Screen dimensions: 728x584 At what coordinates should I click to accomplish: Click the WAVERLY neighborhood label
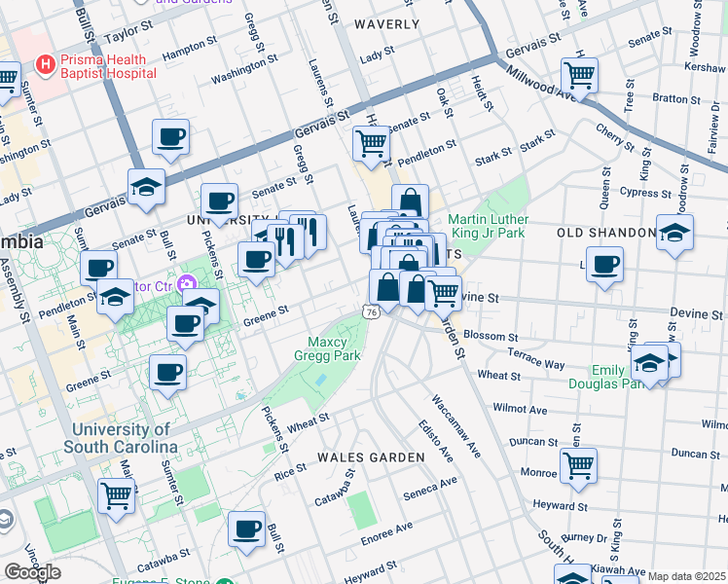click(387, 24)
